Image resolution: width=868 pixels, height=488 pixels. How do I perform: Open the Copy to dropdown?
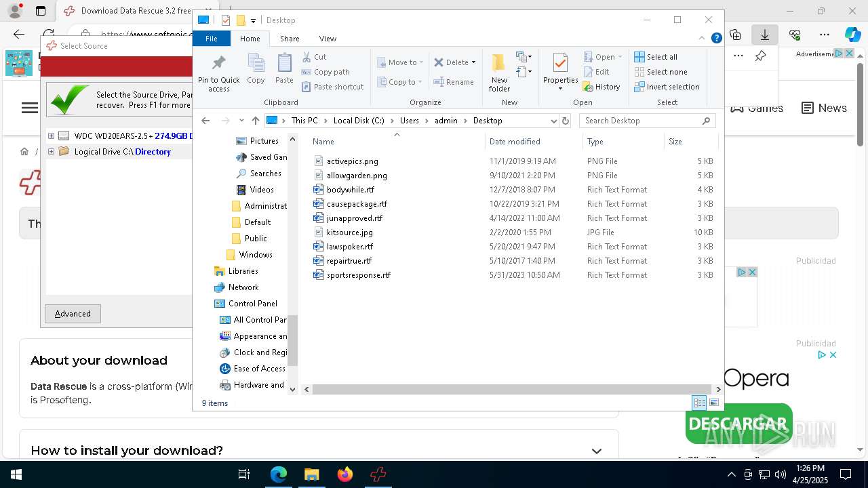[x=400, y=82]
